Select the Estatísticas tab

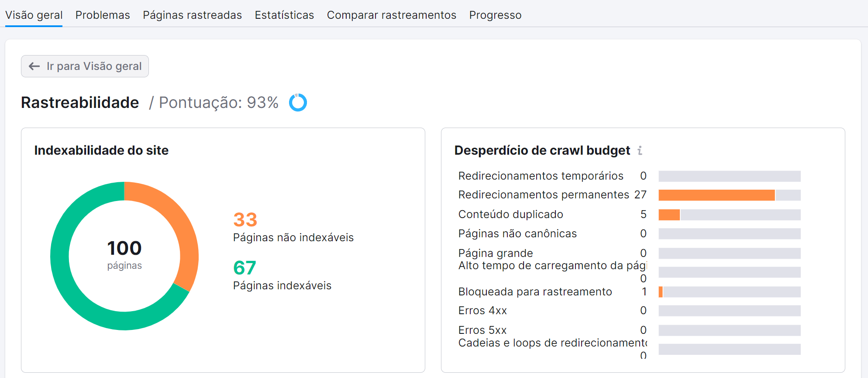284,14
